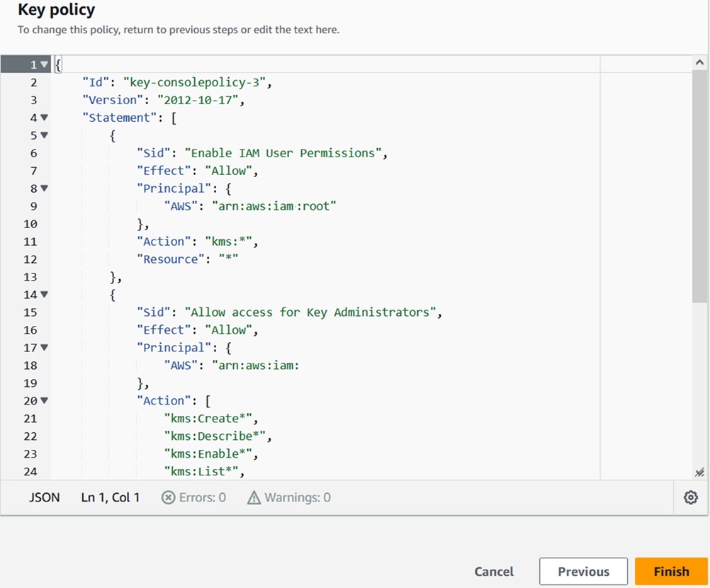Place the cursor in the "Enable IAM User Permissions" text
Image resolution: width=710 pixels, height=588 pixels.
[283, 153]
